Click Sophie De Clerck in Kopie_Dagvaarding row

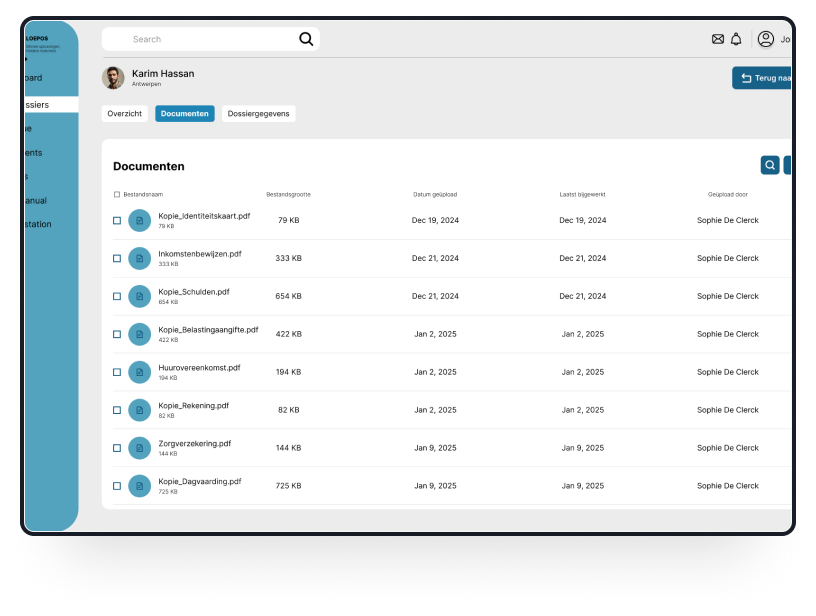click(x=728, y=486)
